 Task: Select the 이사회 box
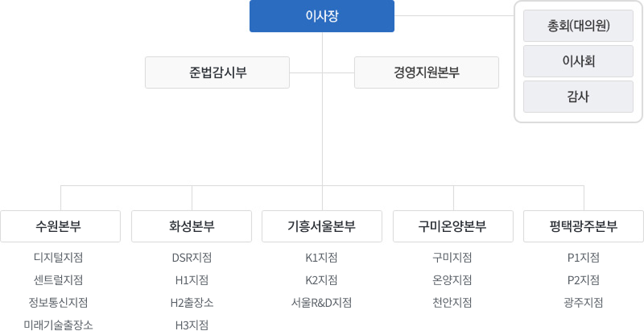point(578,60)
